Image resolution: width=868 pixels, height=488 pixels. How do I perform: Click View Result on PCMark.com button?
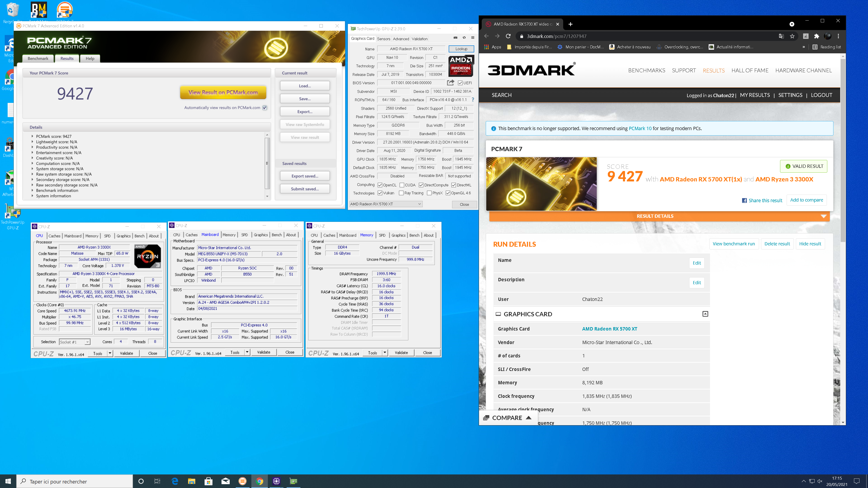223,92
